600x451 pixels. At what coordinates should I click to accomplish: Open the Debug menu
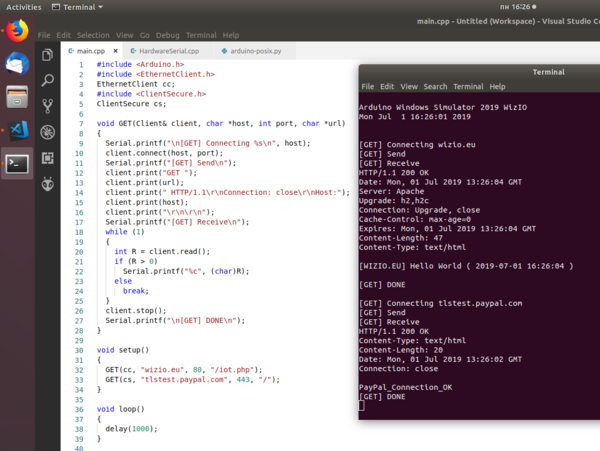pyautogui.click(x=167, y=35)
